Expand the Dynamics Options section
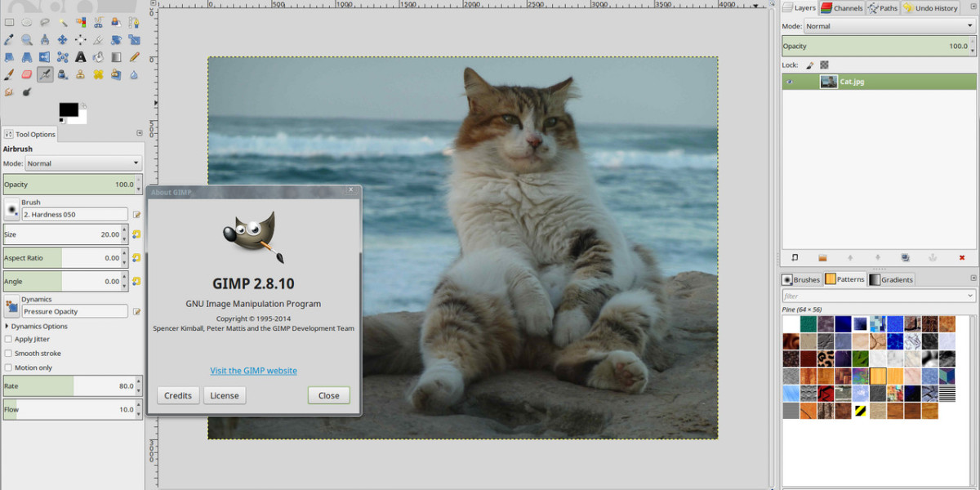Image resolution: width=980 pixels, height=490 pixels. [x=7, y=326]
